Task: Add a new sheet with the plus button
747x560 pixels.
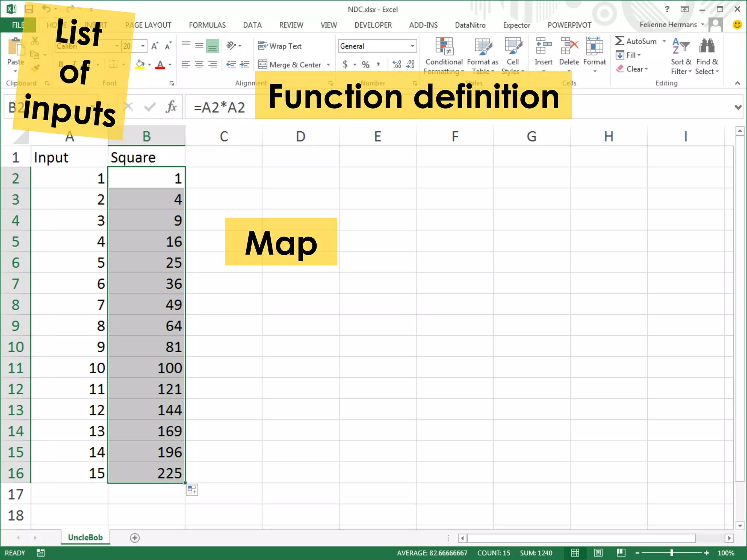Action: pyautogui.click(x=135, y=538)
